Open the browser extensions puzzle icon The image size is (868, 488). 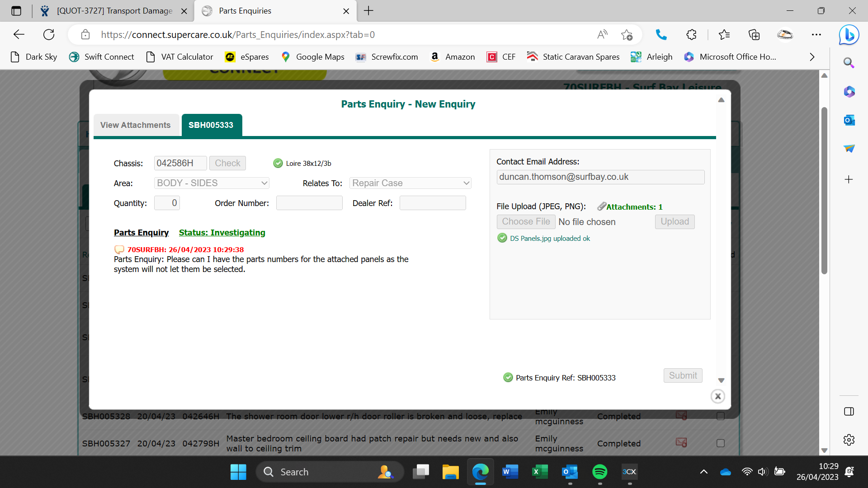[691, 35]
